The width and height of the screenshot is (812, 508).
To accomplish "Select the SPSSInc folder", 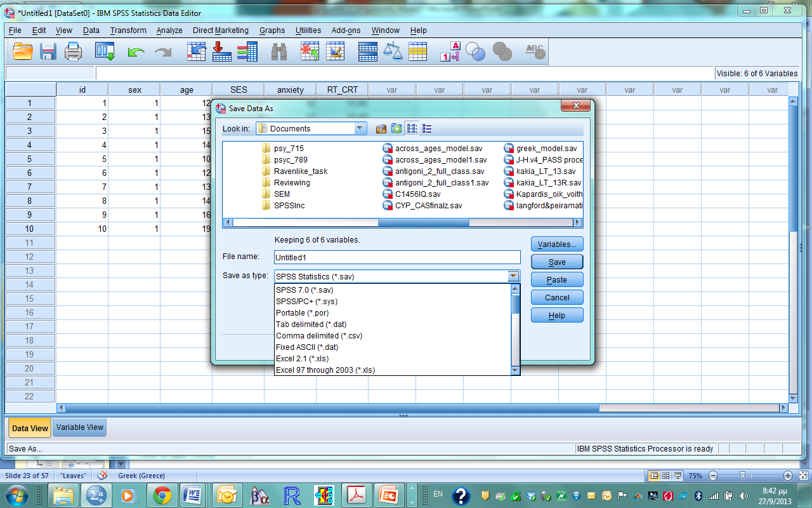I will pos(283,205).
